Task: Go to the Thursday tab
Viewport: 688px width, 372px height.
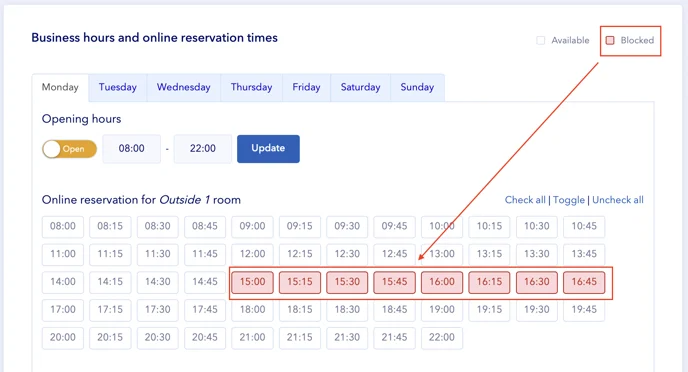Action: point(251,87)
